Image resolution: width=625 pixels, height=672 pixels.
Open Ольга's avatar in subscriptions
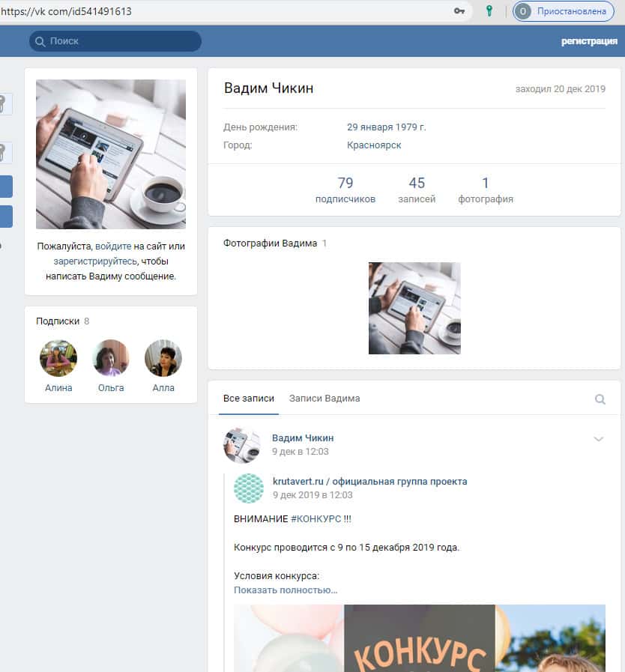coord(111,358)
